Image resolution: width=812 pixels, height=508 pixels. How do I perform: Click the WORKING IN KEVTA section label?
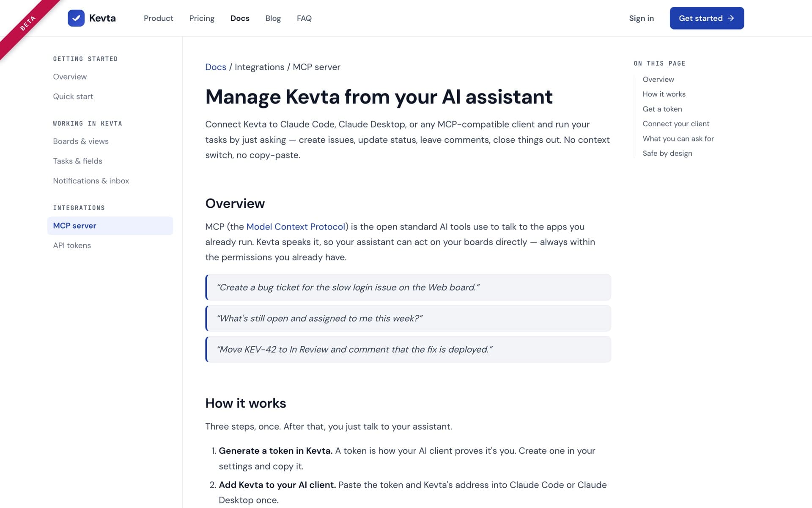[88, 124]
